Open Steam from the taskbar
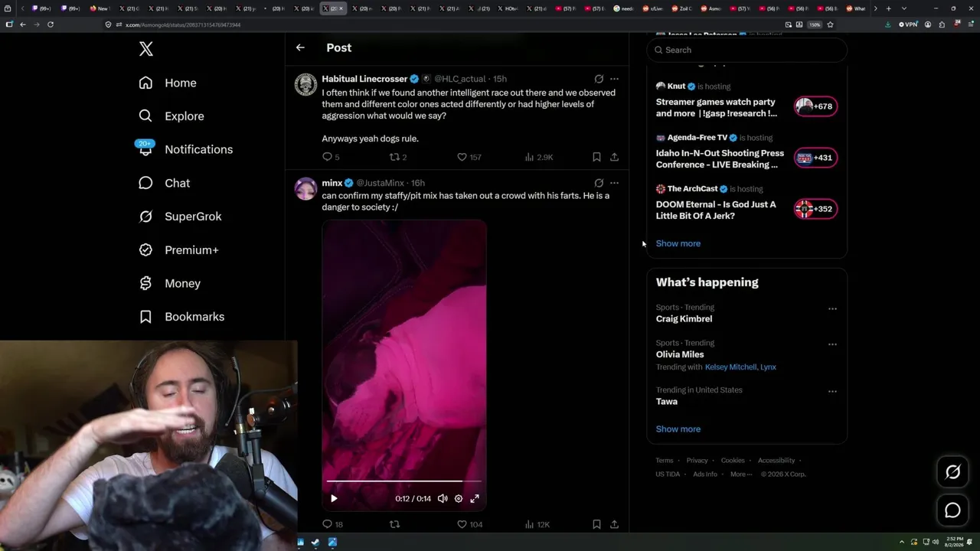 [x=316, y=543]
